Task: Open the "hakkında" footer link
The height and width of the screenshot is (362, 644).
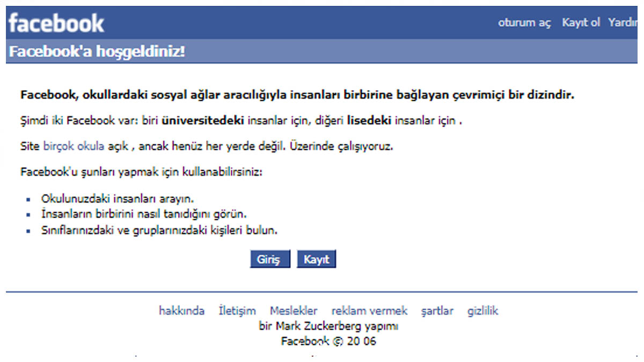Action: click(181, 311)
